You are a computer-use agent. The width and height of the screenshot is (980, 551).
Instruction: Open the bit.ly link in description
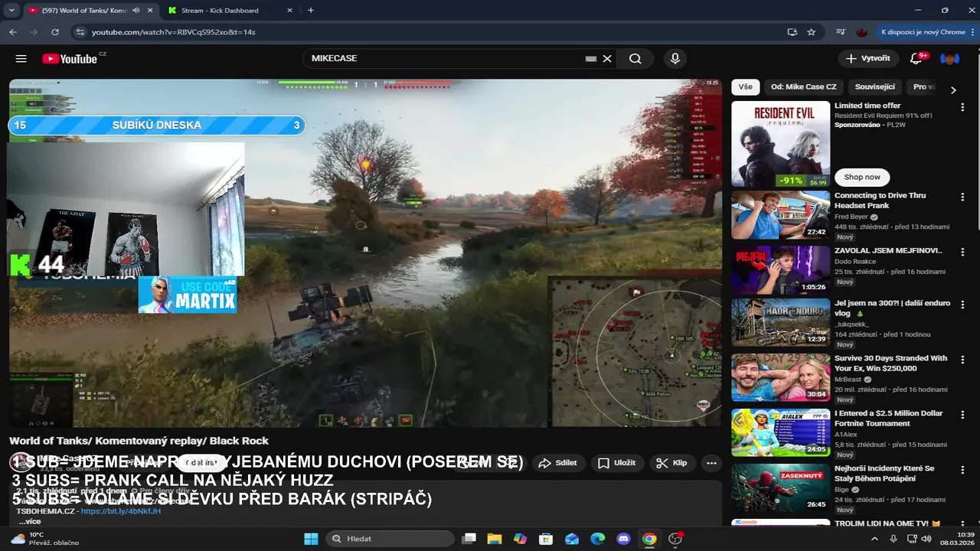(121, 511)
